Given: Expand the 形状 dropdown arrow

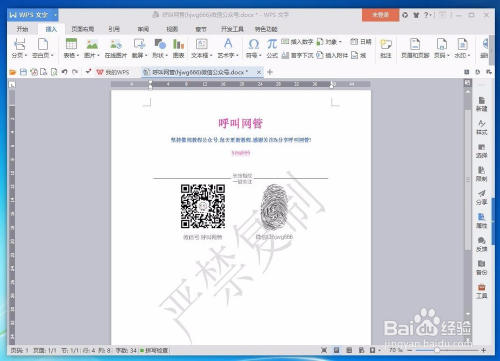Looking at the screenshot, I should [x=166, y=55].
